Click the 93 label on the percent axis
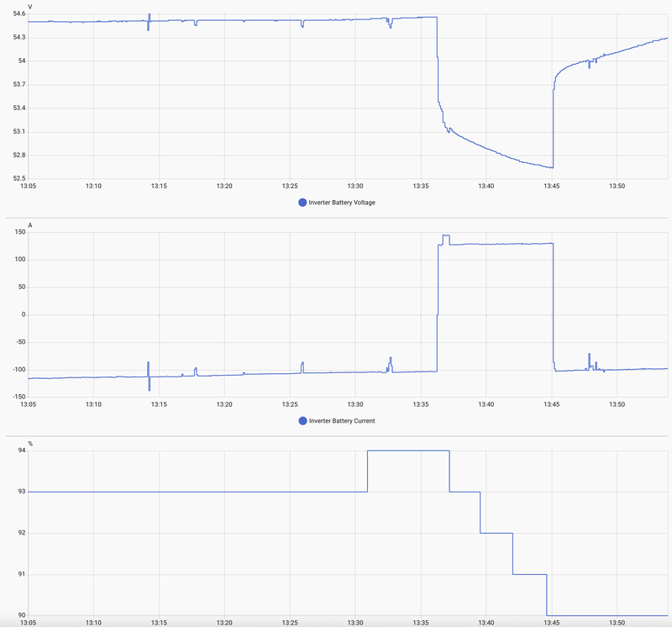 pyautogui.click(x=22, y=492)
